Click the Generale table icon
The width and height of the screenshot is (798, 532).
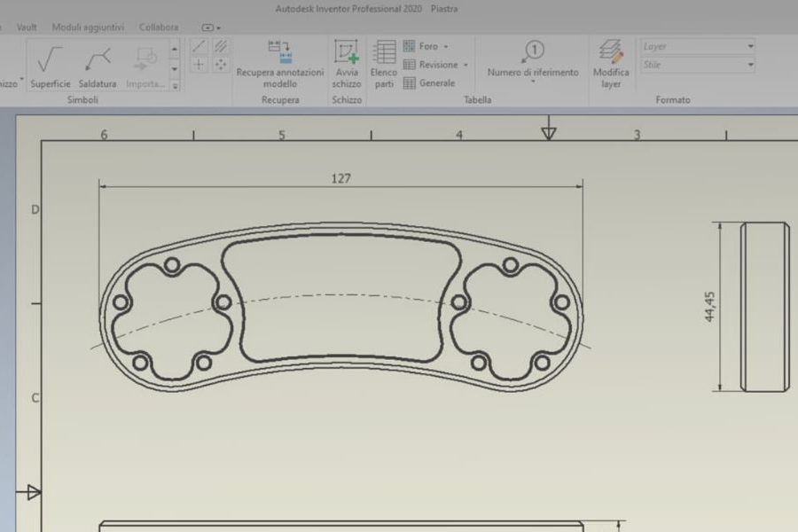point(410,84)
